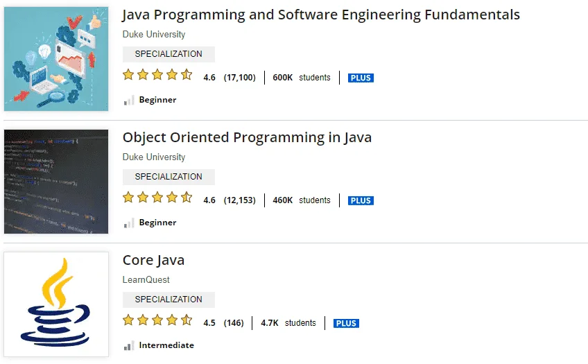Click Duke University under Object Oriented Programming
The height and width of the screenshot is (364, 588).
click(154, 157)
